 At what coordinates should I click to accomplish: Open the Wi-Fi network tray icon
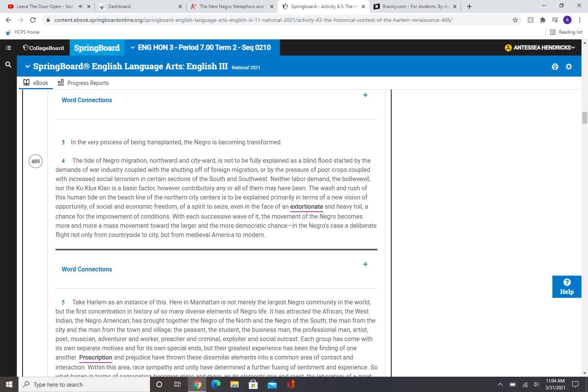point(525,384)
